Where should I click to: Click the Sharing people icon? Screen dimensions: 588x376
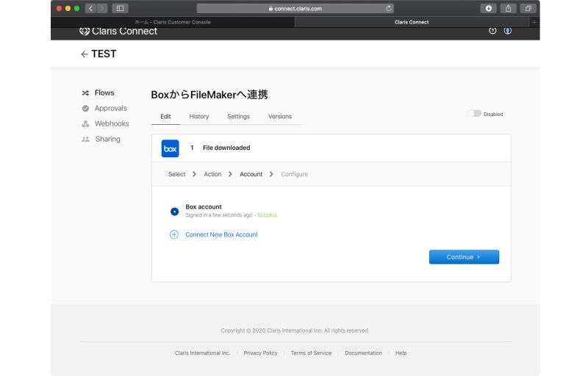pos(86,139)
